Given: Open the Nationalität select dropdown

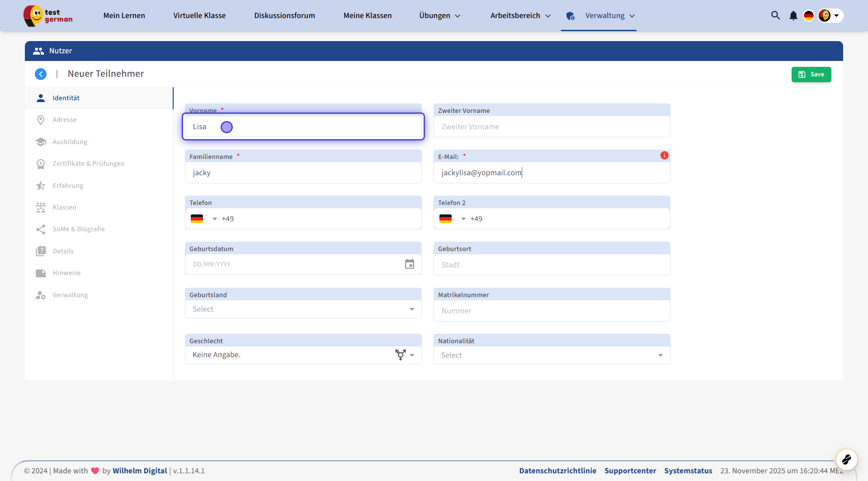Looking at the screenshot, I should (x=552, y=355).
